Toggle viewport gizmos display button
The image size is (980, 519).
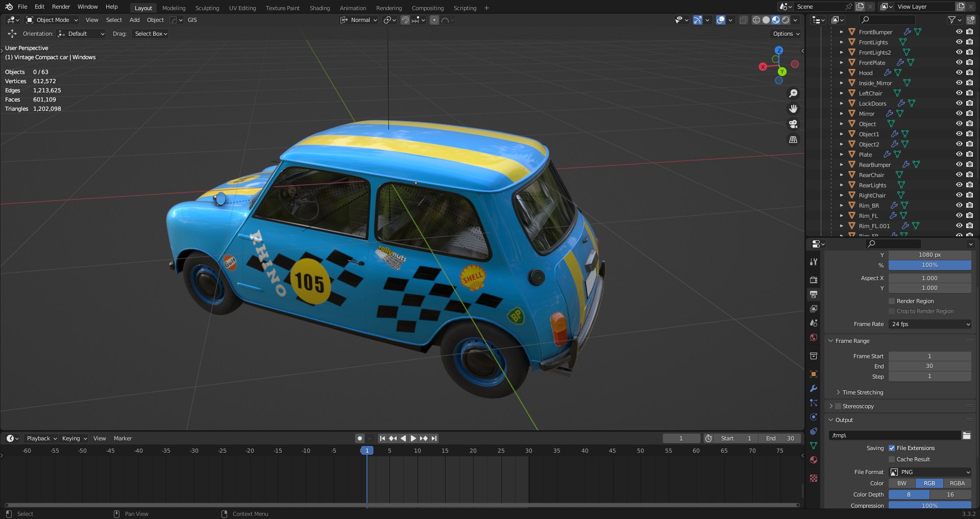698,20
